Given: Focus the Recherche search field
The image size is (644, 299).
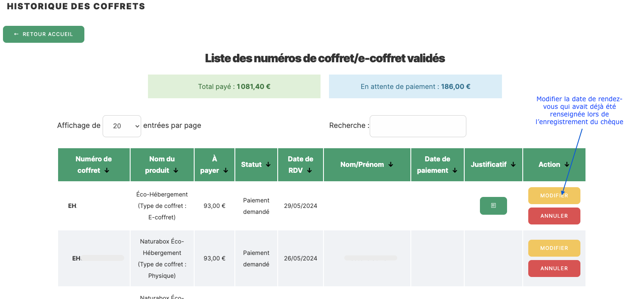Looking at the screenshot, I should pos(418,126).
